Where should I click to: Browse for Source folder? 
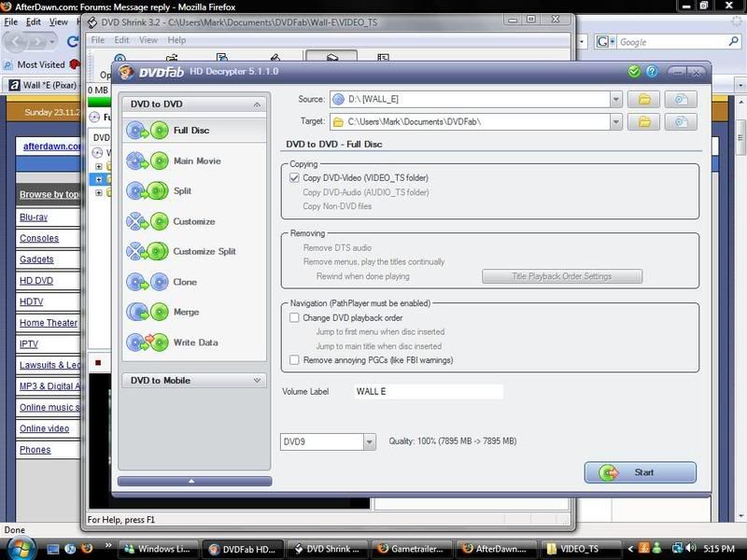[643, 99]
